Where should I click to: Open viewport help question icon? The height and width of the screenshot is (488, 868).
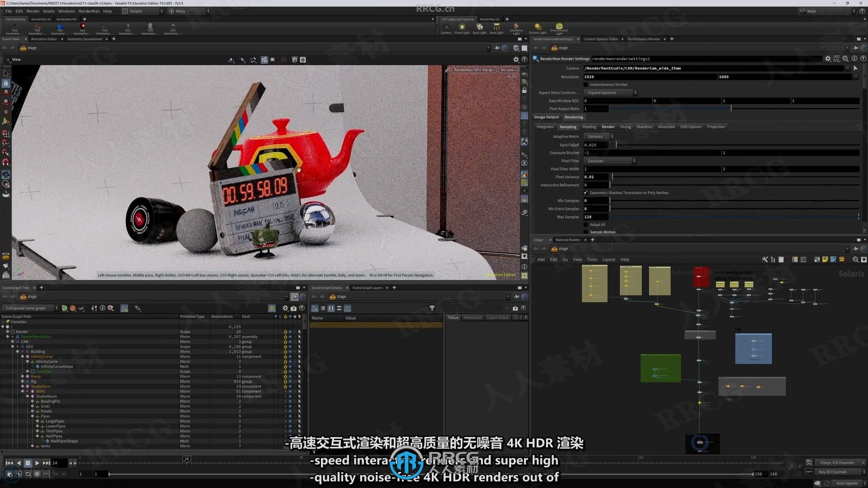[524, 59]
